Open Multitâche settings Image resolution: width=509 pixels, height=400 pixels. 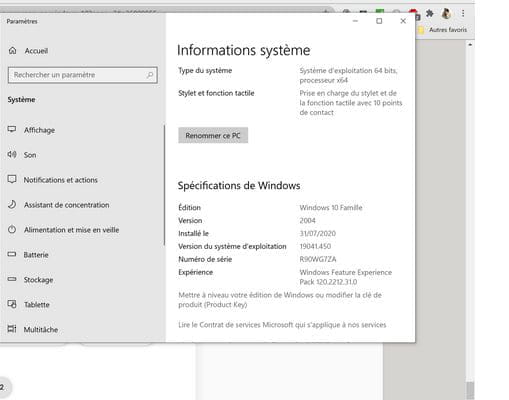pyautogui.click(x=41, y=330)
